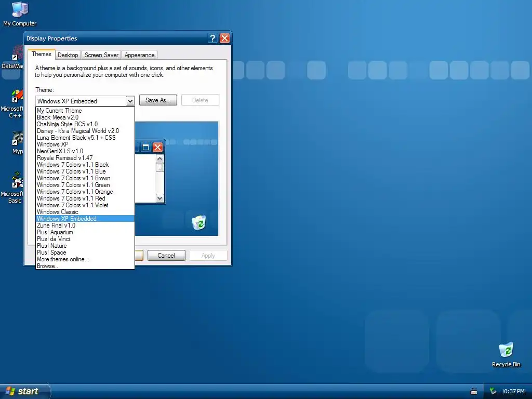Click the start button

(25, 391)
